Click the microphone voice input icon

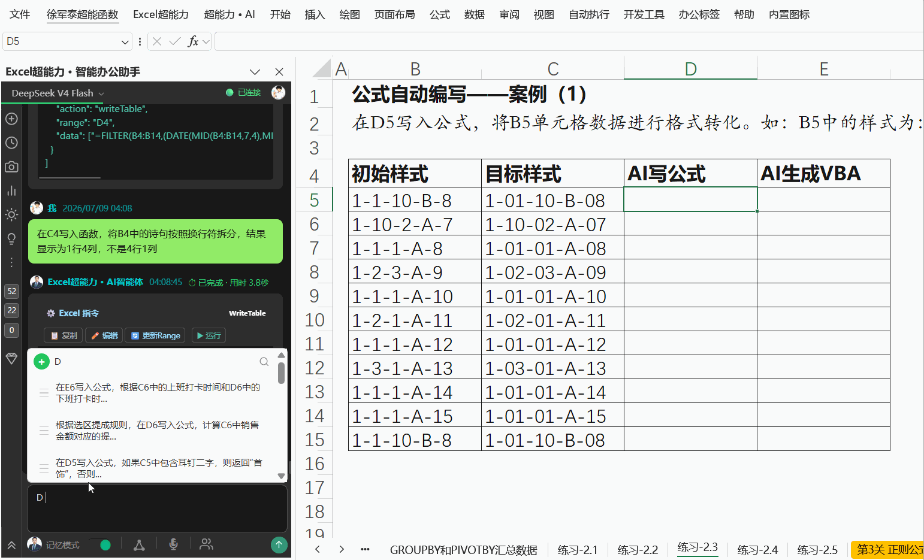pos(173,544)
